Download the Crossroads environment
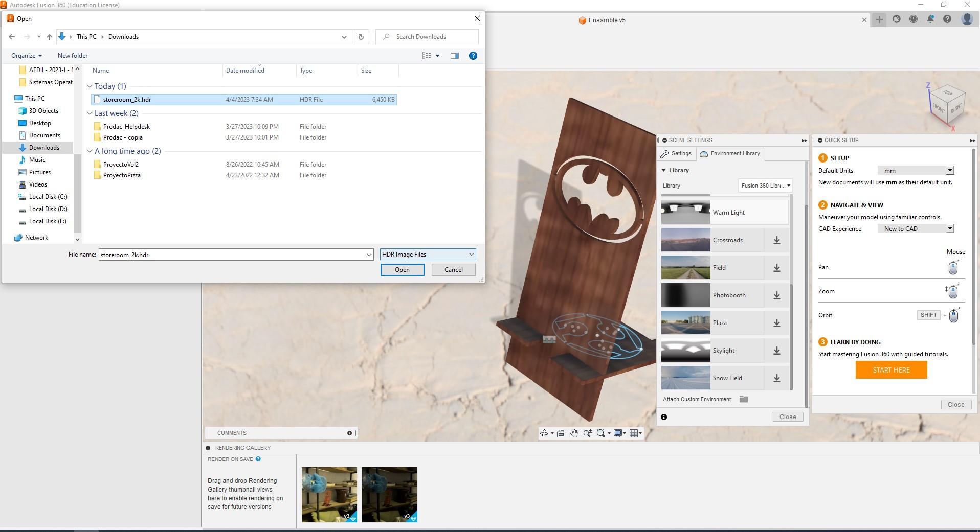 [776, 240]
